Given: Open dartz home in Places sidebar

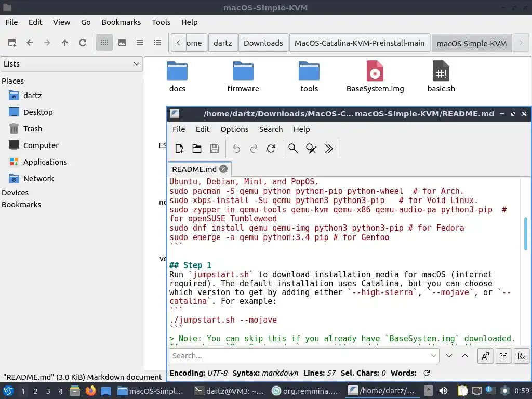Looking at the screenshot, I should coord(33,96).
